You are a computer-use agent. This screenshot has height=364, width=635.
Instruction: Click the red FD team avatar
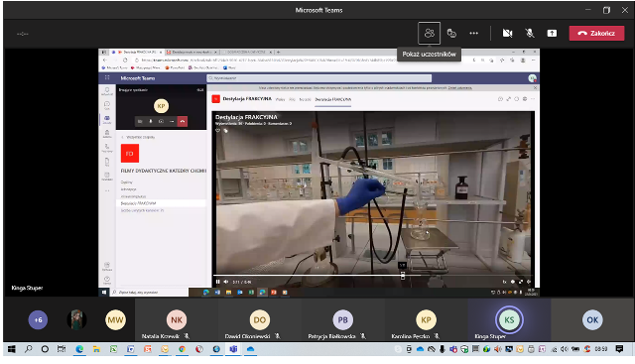click(130, 153)
